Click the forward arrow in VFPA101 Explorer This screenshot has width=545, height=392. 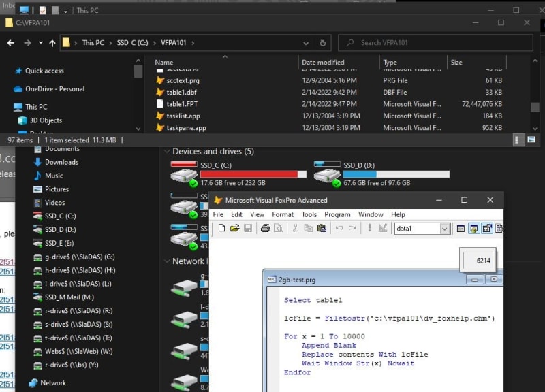pos(27,43)
